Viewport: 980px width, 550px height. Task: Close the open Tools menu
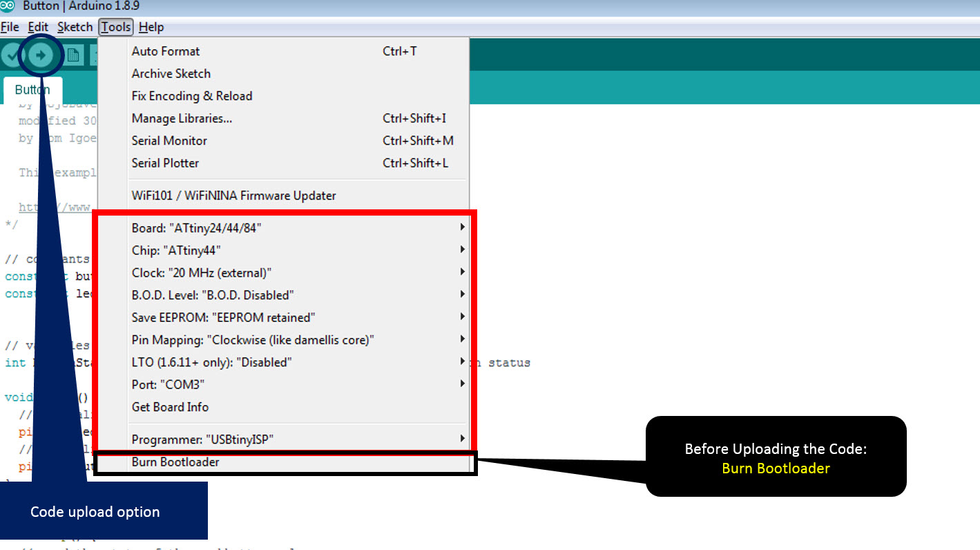(115, 27)
